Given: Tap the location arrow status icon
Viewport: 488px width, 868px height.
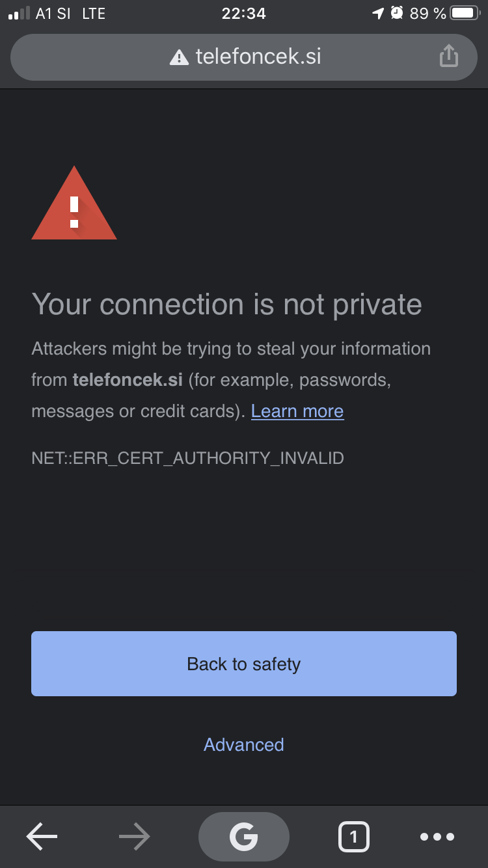Looking at the screenshot, I should tap(378, 13).
